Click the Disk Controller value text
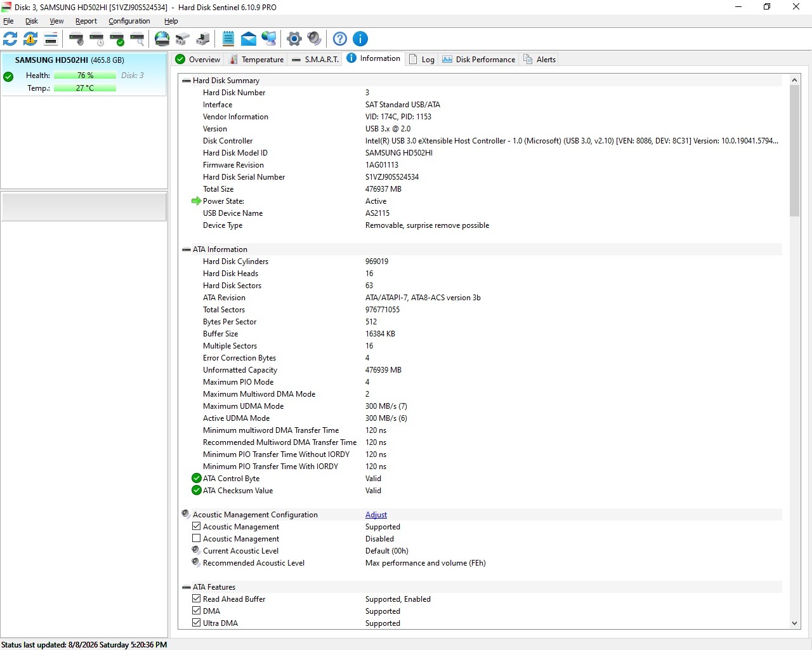This screenshot has height=650, width=812. pyautogui.click(x=572, y=141)
